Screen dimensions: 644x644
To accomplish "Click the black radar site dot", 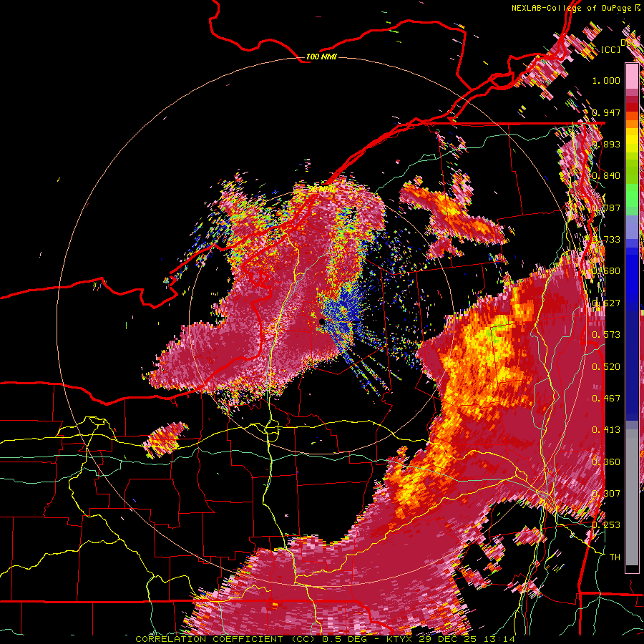I will [x=321, y=321].
